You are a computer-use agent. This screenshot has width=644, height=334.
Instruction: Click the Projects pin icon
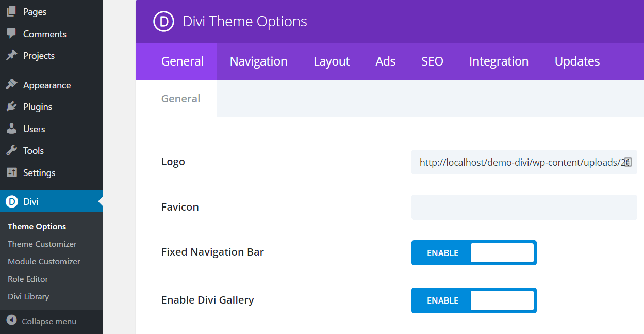click(x=11, y=55)
